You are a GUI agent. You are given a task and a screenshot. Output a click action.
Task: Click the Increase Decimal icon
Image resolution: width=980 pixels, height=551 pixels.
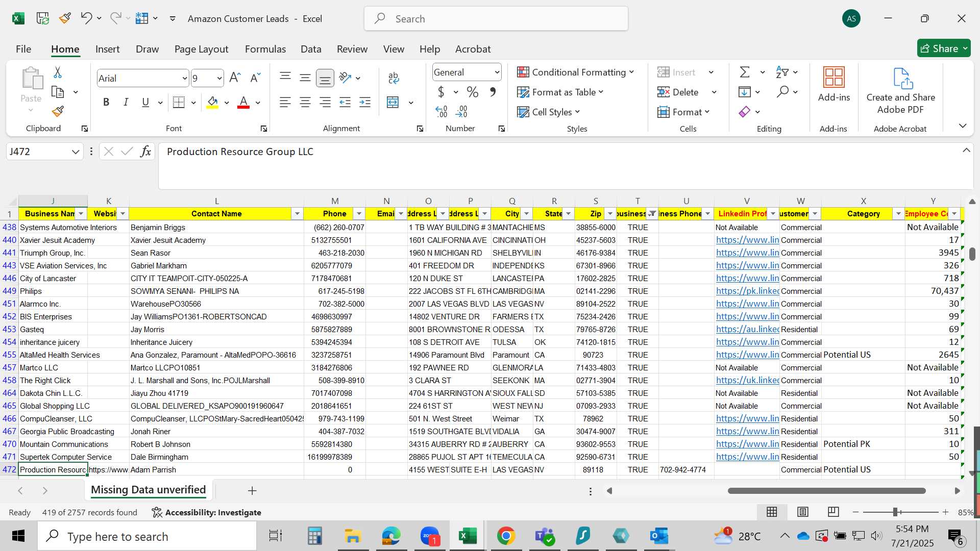[441, 111]
